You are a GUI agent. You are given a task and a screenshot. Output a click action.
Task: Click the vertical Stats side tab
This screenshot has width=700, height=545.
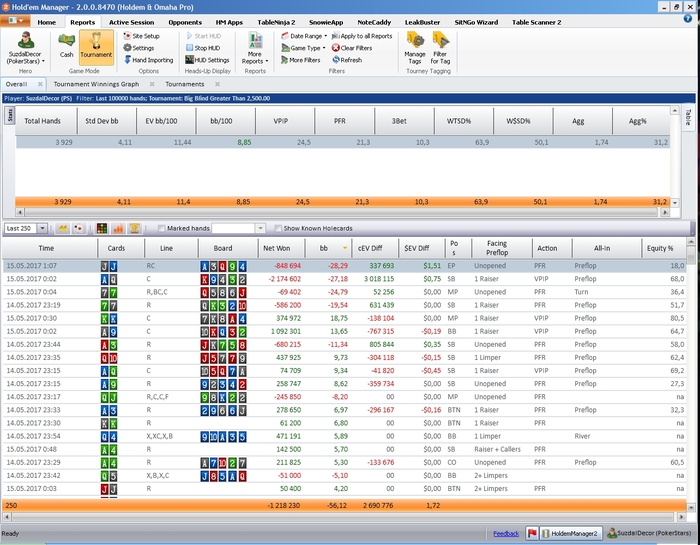pos(9,115)
